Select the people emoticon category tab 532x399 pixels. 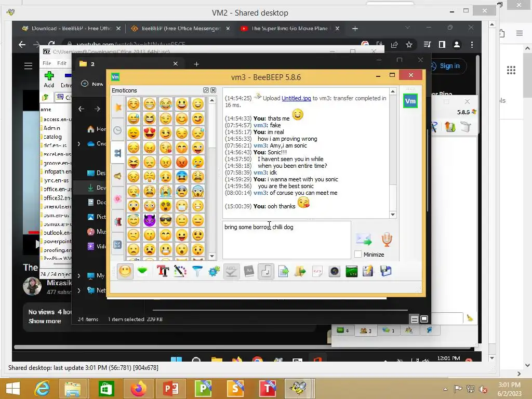118,153
